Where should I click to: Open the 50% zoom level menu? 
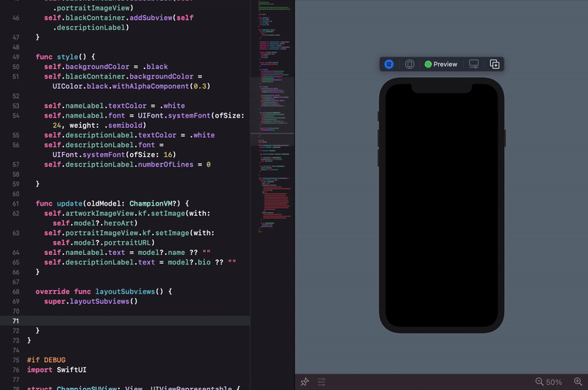click(x=554, y=382)
